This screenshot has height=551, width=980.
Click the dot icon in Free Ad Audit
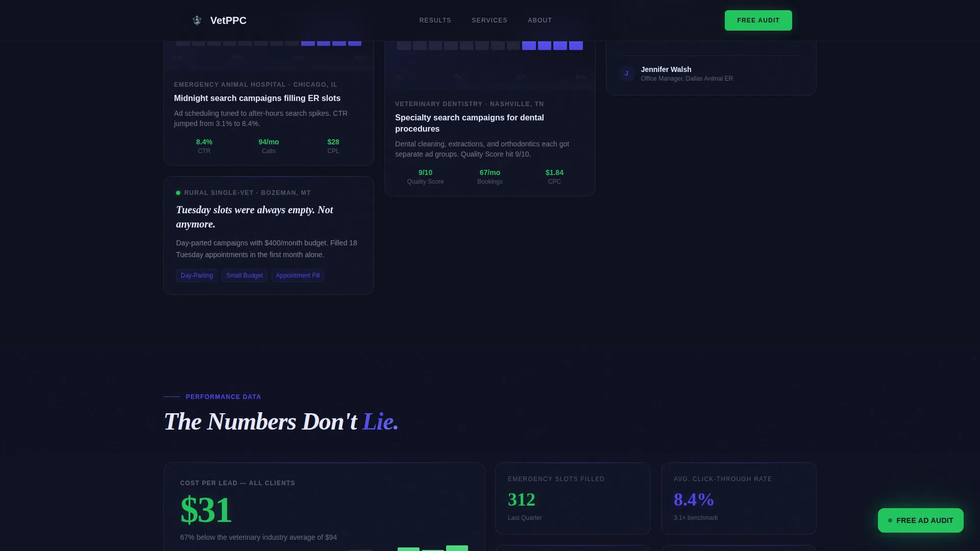[x=890, y=520]
